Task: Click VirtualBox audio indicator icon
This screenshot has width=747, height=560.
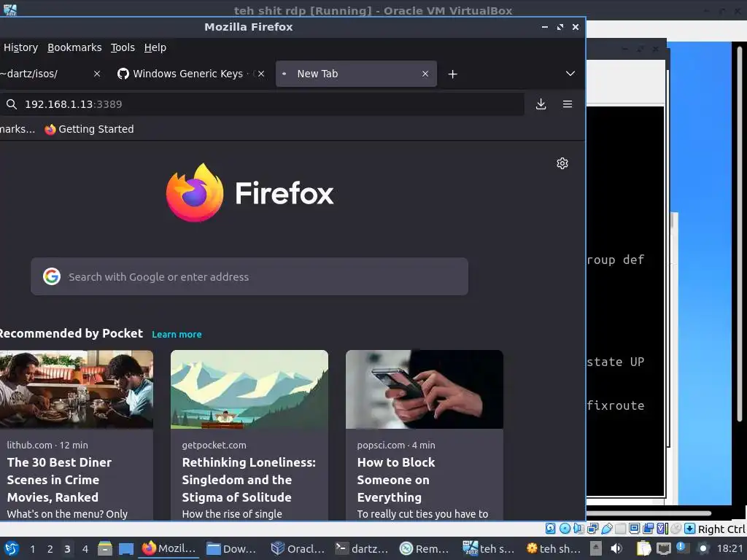Action: coord(578,529)
